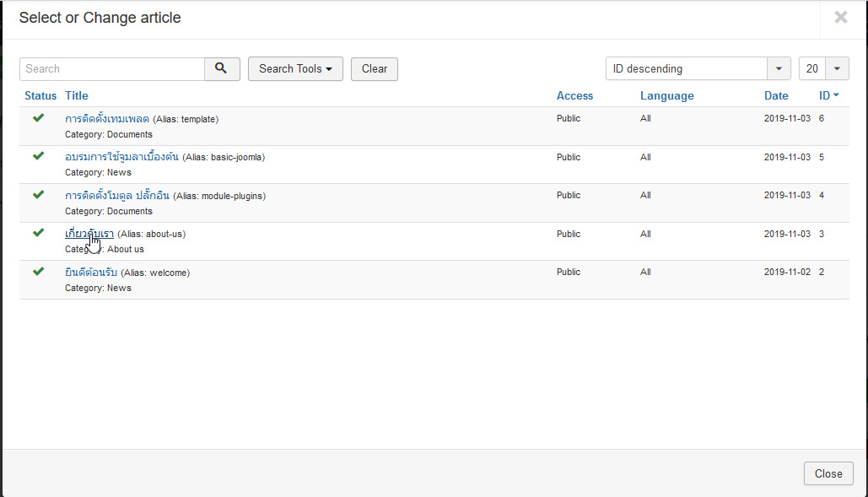The image size is (868, 497).
Task: Click the sort direction caret on ID column
Action: coord(835,95)
